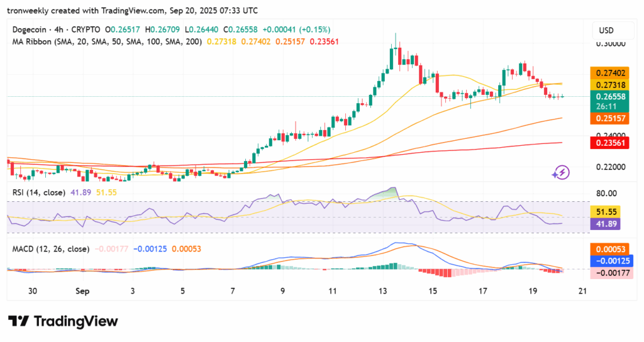Click the high value H0.26709
Image resolution: width=644 pixels, height=342 pixels.
(x=162, y=30)
